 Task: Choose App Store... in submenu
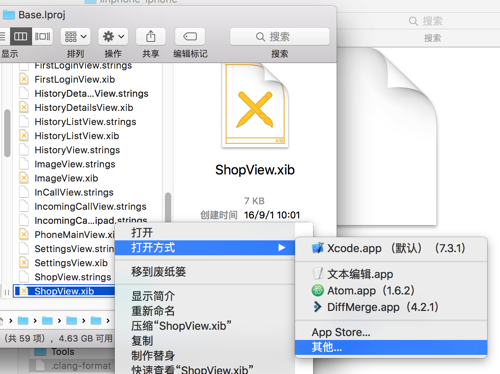391,332
